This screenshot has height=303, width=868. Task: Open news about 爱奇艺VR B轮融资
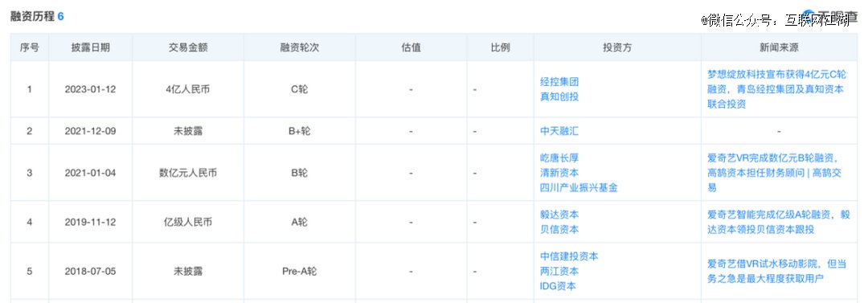(x=775, y=173)
